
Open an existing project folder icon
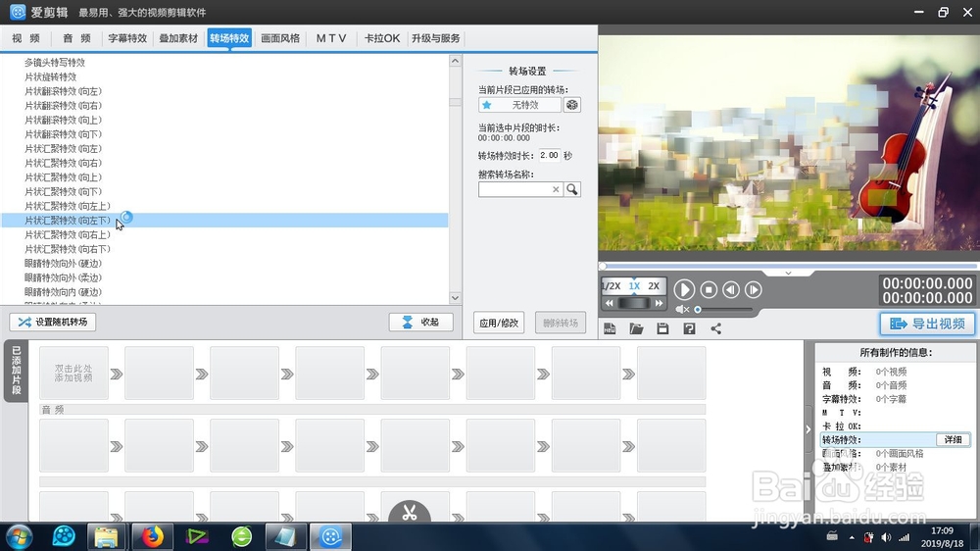(636, 329)
